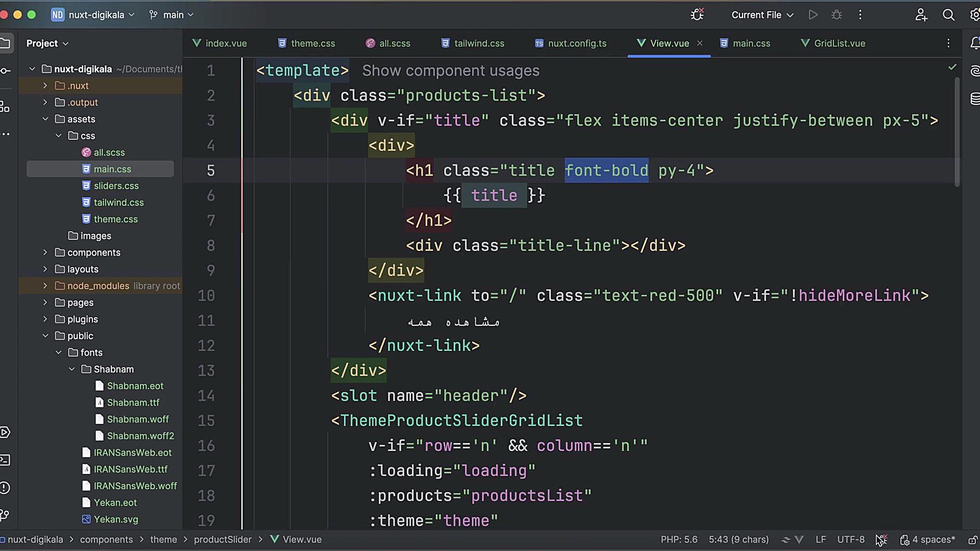
Task: Switch to all.scss tab
Action: [388, 43]
